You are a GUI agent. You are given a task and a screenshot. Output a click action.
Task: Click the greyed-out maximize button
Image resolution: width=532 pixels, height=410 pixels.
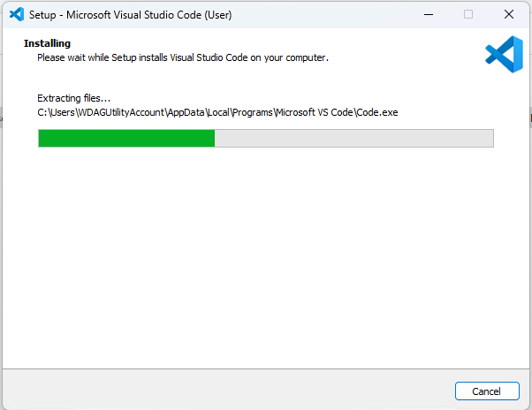[468, 14]
